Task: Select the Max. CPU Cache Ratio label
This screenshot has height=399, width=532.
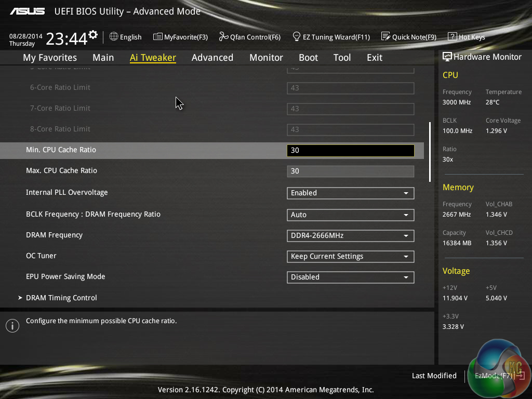Action: point(61,170)
